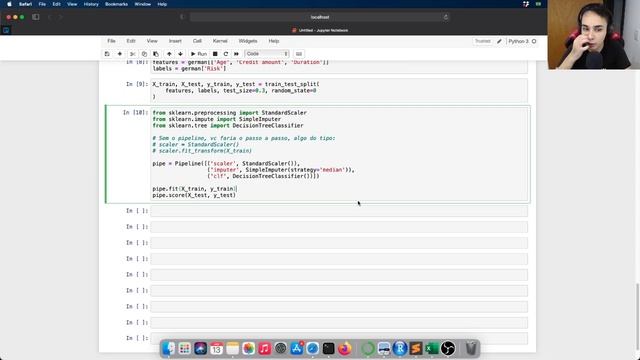
Task: Insert a cell below with plus icon
Action: pos(120,54)
